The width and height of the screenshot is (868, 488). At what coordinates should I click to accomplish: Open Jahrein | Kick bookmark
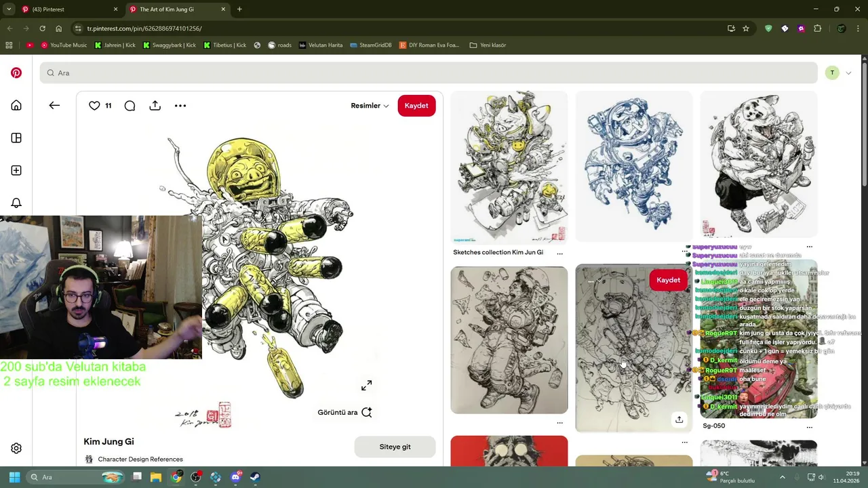tap(115, 45)
